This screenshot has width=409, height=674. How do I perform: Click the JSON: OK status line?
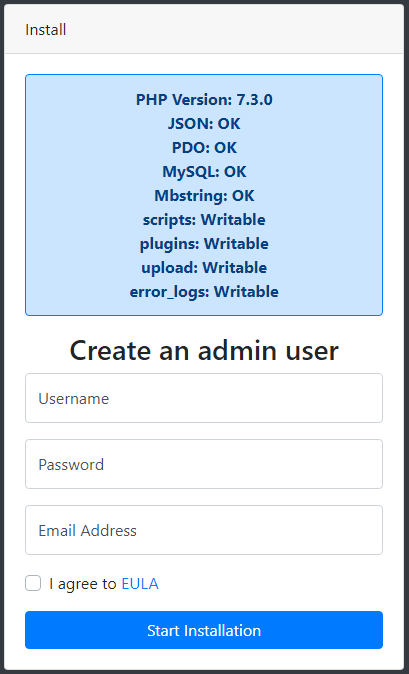click(204, 124)
